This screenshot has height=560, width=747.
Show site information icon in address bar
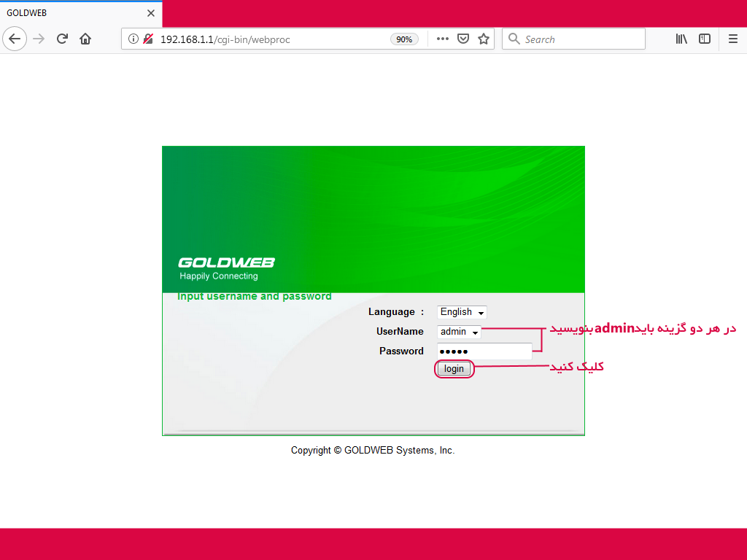point(133,39)
